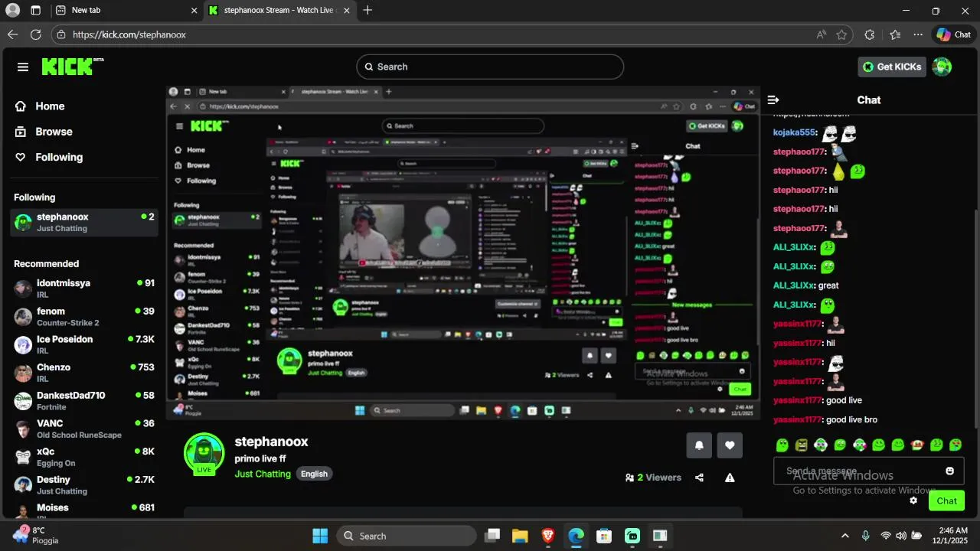Viewport: 980px width, 551px height.
Task: Open Microsoft Edge from taskbar
Action: (x=576, y=536)
